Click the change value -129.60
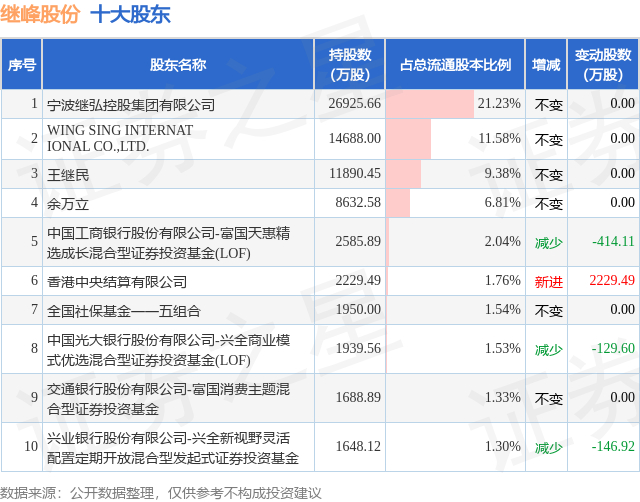This screenshot has height=502, width=640. [613, 349]
